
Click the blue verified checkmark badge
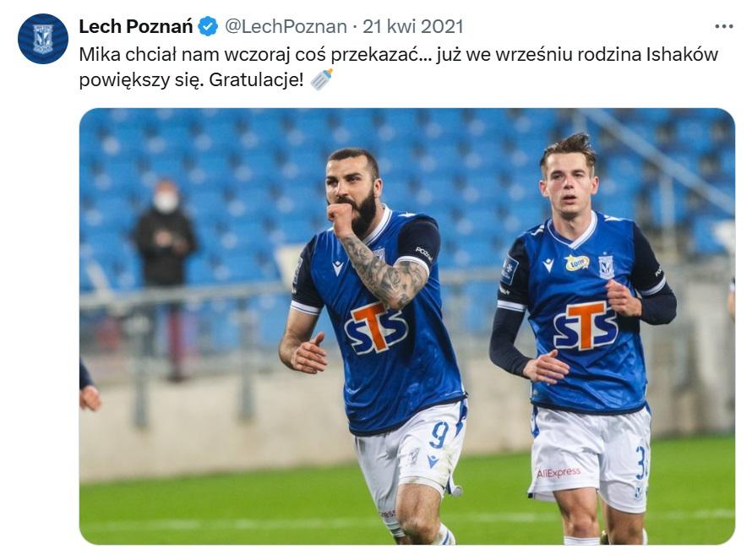(x=208, y=27)
